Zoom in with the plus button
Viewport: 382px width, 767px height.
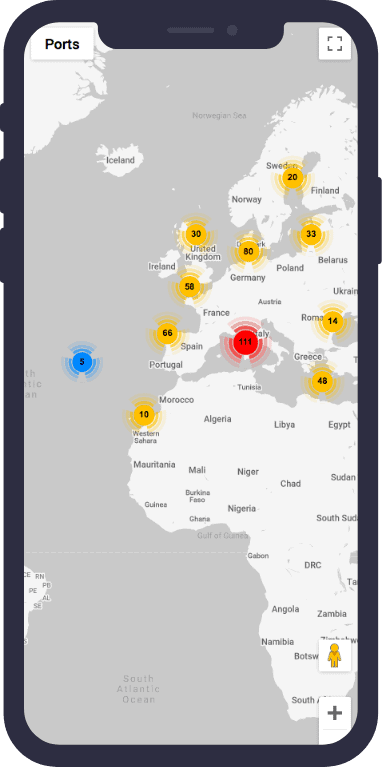(335, 713)
